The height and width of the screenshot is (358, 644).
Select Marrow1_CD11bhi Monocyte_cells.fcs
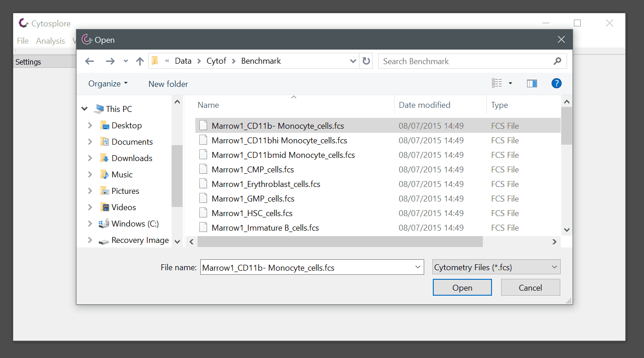tap(279, 141)
